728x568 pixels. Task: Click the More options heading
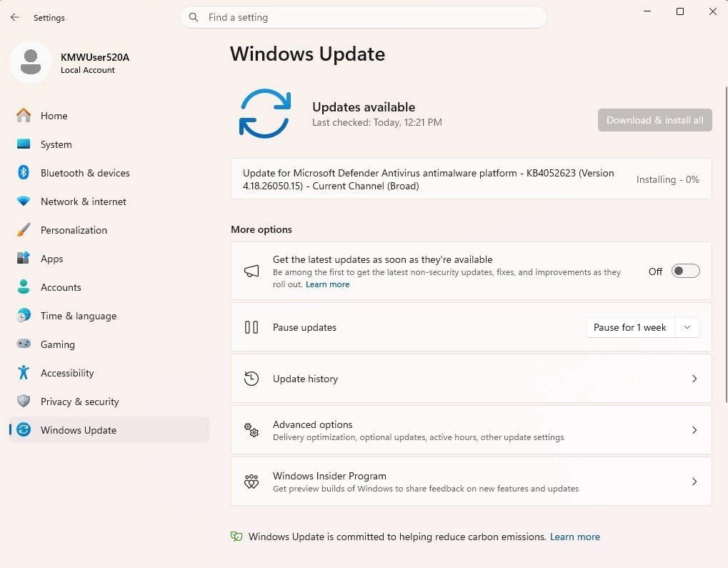[x=261, y=229]
